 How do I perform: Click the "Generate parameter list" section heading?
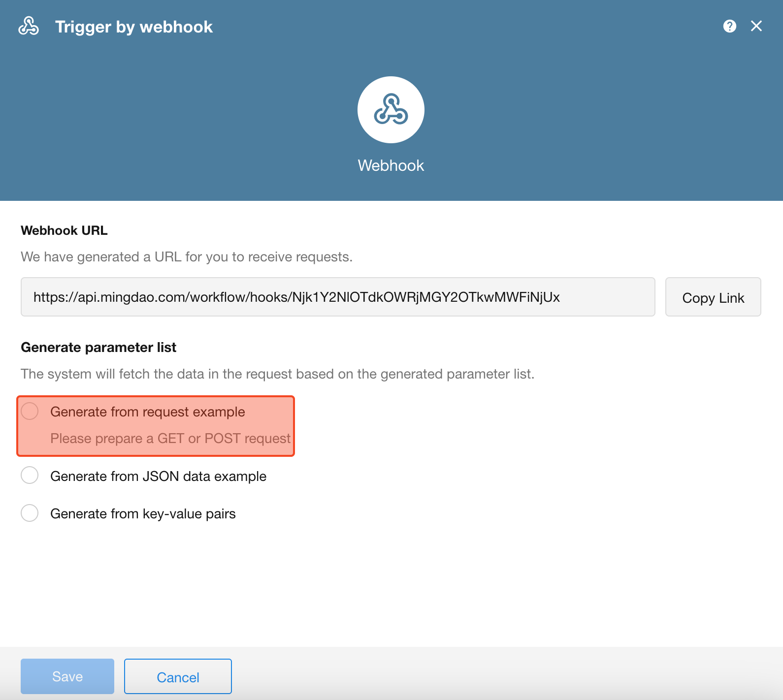click(98, 348)
